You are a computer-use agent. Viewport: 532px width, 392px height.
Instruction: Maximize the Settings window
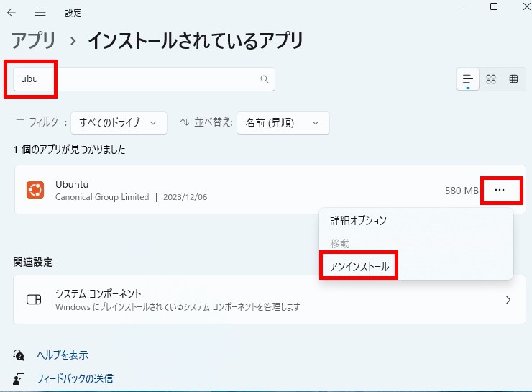[494, 6]
